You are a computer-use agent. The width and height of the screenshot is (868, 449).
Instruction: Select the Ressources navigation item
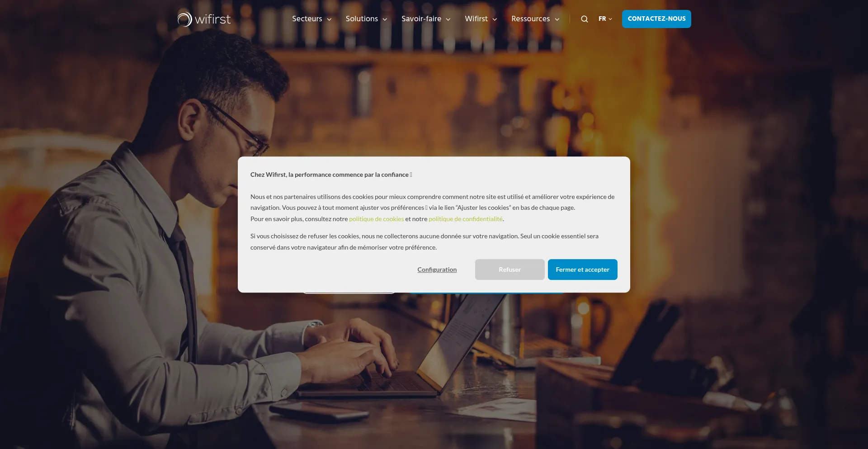[531, 19]
